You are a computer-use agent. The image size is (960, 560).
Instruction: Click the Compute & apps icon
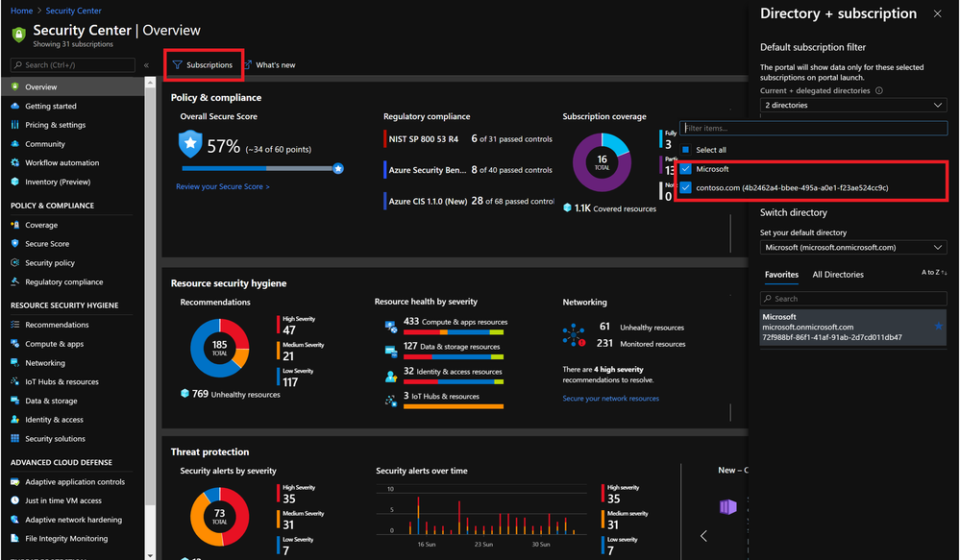click(x=15, y=344)
